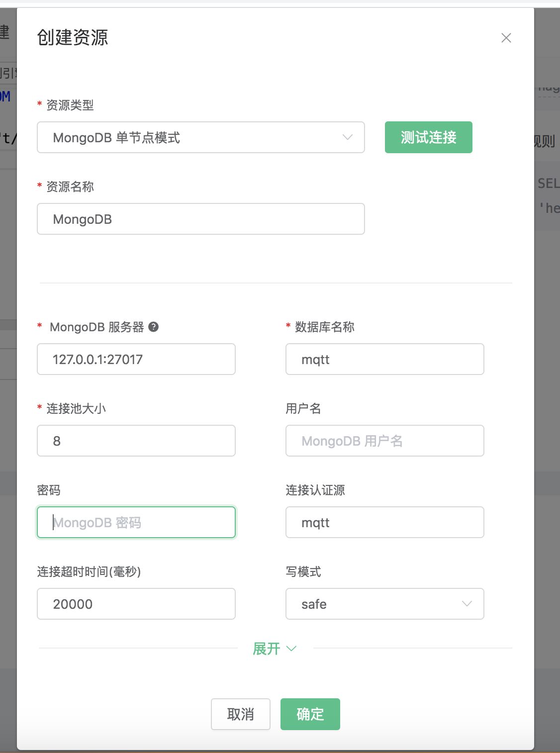Image resolution: width=560 pixels, height=753 pixels.
Task: Select the 连接认证源 input field
Action: (x=384, y=522)
